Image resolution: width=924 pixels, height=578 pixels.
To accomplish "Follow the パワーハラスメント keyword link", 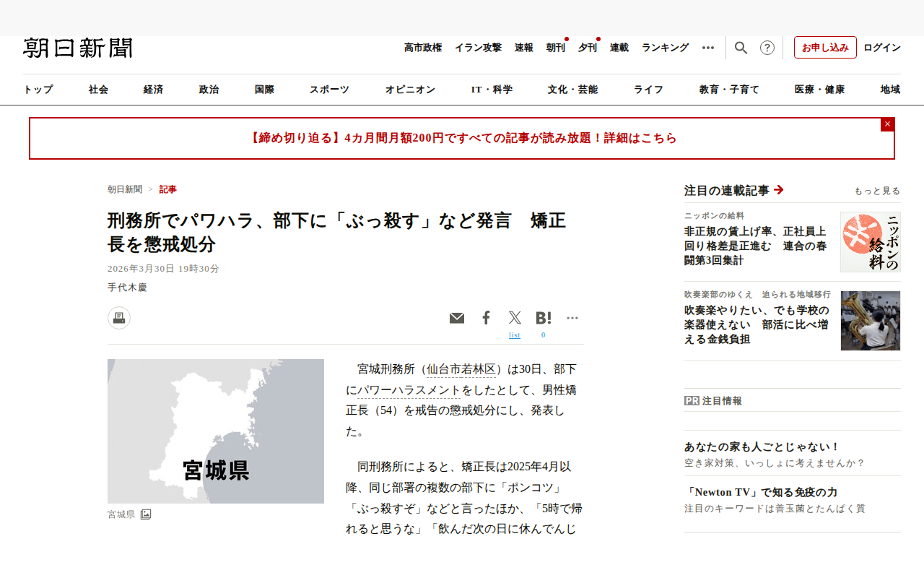I will (409, 390).
